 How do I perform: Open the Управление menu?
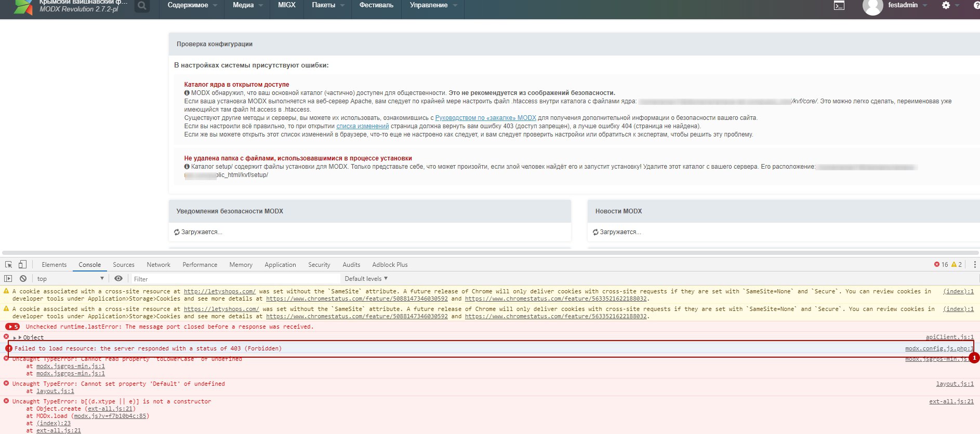coord(433,5)
